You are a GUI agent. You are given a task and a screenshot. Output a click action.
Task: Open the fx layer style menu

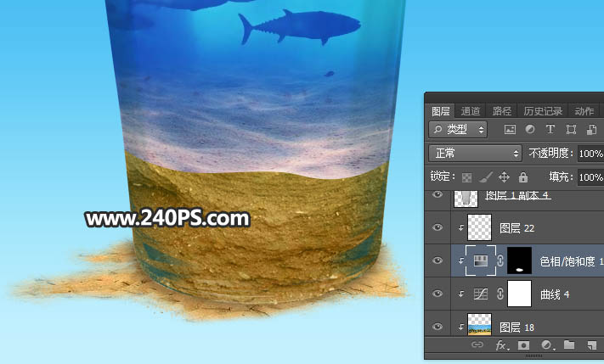click(502, 344)
